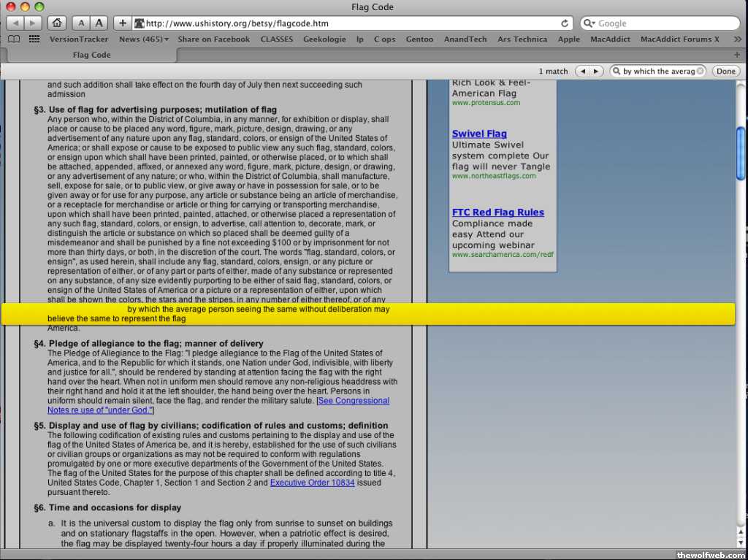Image resolution: width=748 pixels, height=560 pixels.
Task: Open the Executive Order 10834 link
Action: tap(312, 483)
